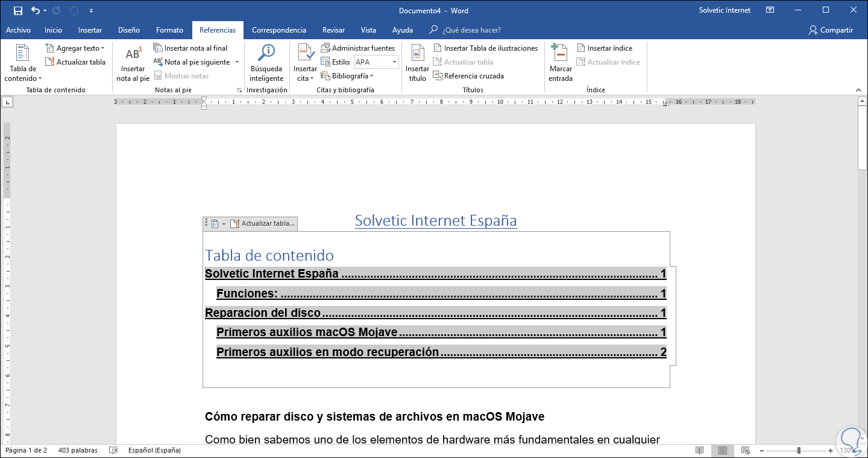Open the zoom dialog via '130%'

pos(848,450)
